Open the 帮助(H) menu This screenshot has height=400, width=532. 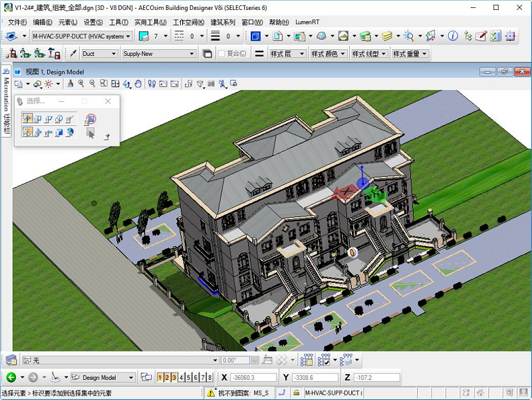(279, 22)
